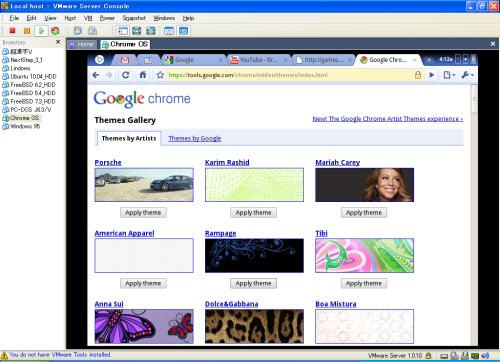Screen dimensions: 500x362
Task: Click the Mariah Carey theme thumbnail
Action: [364, 185]
